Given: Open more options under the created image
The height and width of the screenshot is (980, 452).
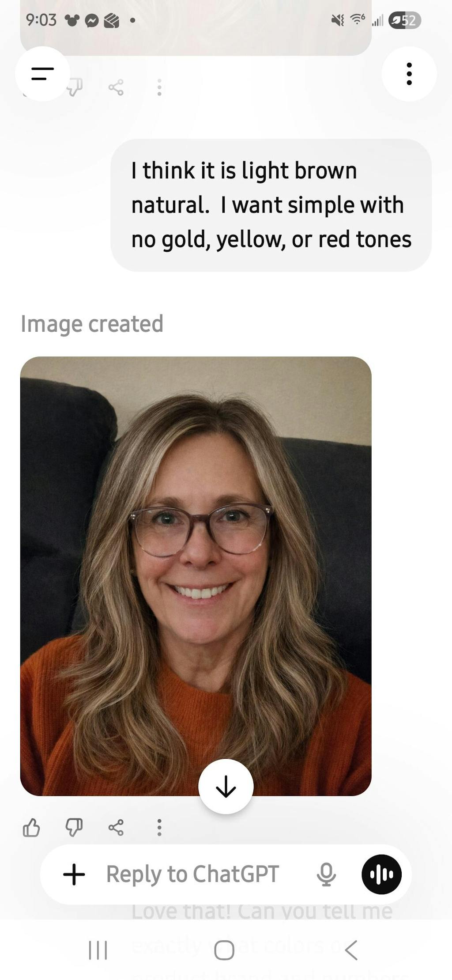Looking at the screenshot, I should click(x=159, y=828).
